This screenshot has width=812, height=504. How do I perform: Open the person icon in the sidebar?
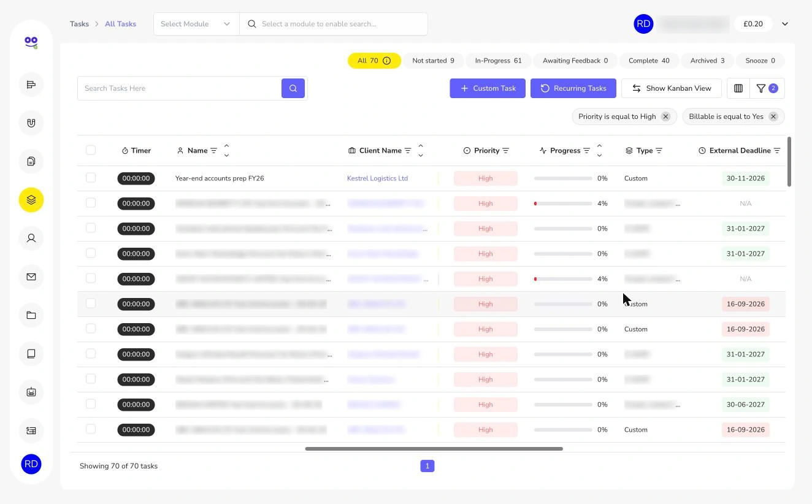click(31, 238)
